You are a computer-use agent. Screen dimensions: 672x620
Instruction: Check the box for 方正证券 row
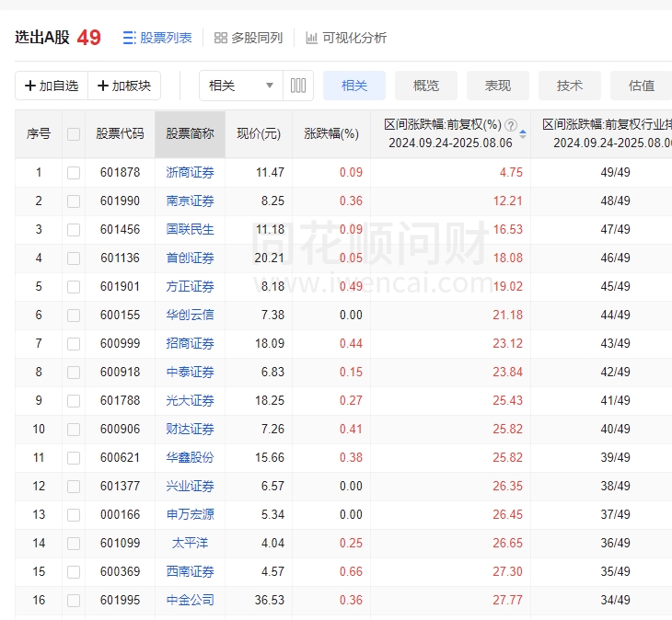(74, 286)
